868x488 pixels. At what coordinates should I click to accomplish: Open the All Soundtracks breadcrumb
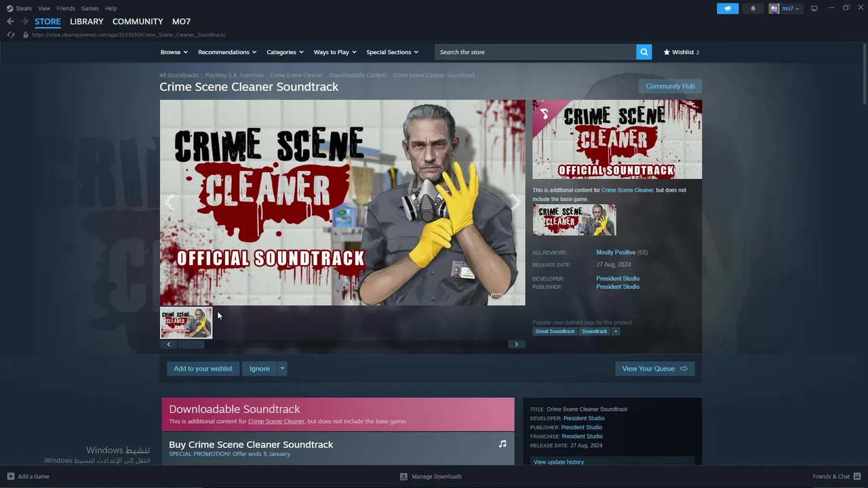pyautogui.click(x=179, y=75)
